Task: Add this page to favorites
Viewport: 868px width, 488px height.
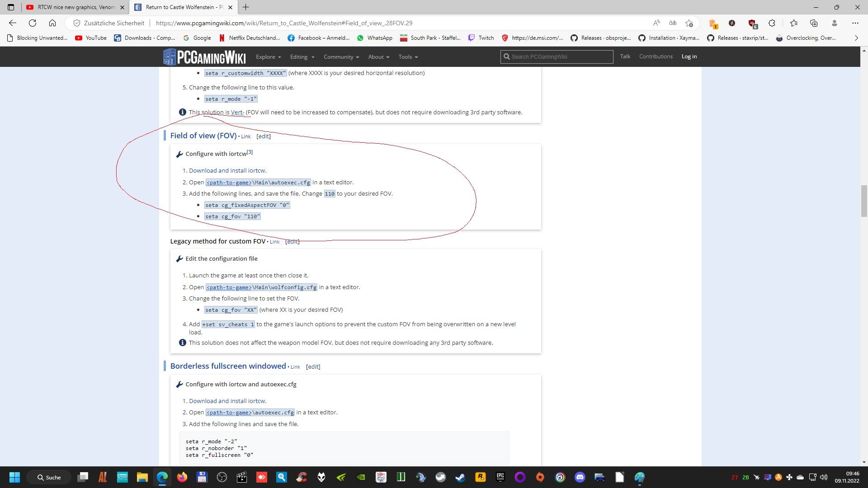Action: (x=689, y=23)
